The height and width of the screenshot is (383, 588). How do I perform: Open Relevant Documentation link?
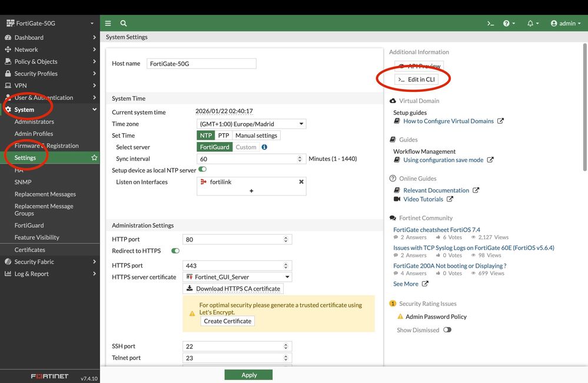pyautogui.click(x=436, y=190)
